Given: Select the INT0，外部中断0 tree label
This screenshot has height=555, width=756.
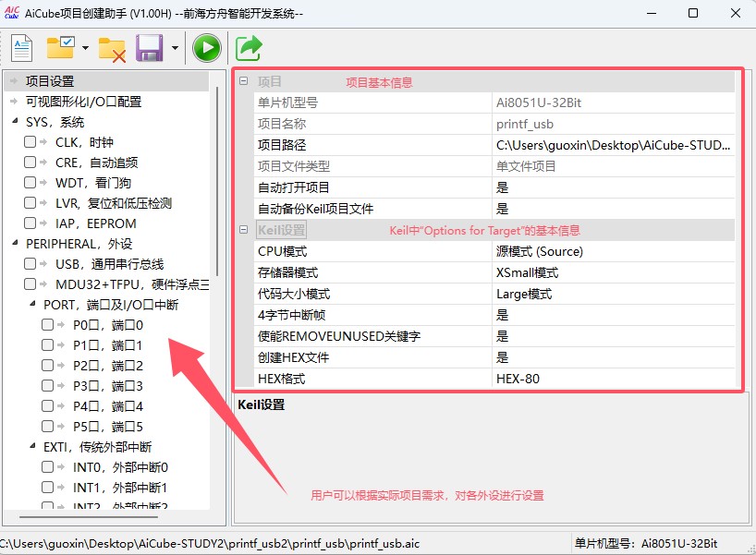Looking at the screenshot, I should 120,467.
